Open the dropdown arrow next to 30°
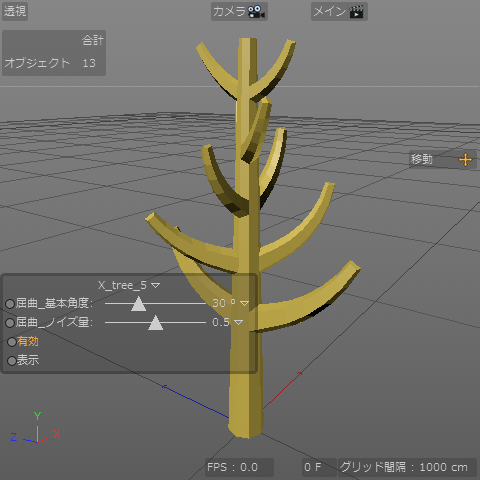 pos(244,303)
